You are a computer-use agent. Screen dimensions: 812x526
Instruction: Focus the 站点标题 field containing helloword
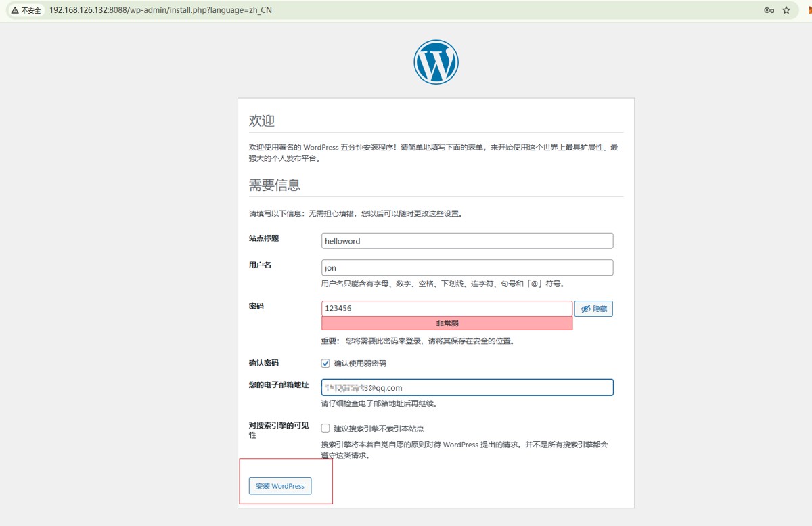pyautogui.click(x=467, y=241)
